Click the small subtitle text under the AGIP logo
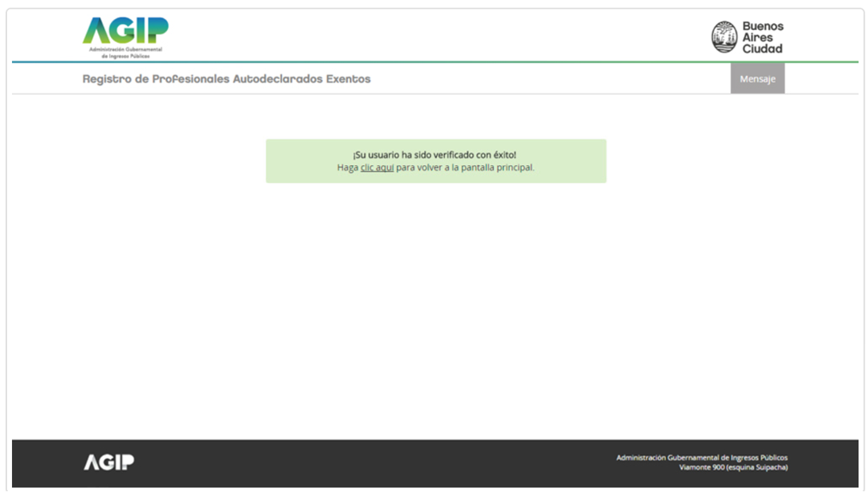 [x=125, y=52]
